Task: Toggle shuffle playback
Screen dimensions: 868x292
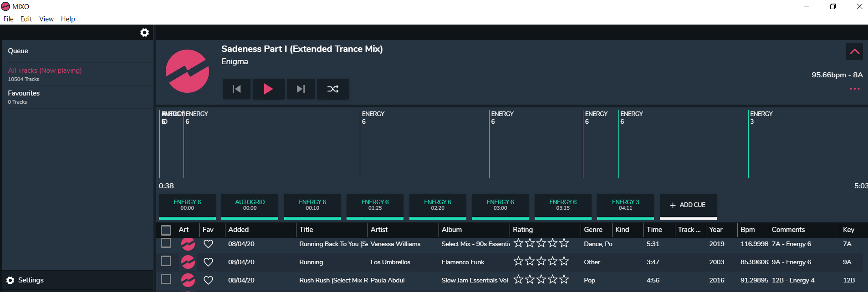Action: pyautogui.click(x=333, y=89)
